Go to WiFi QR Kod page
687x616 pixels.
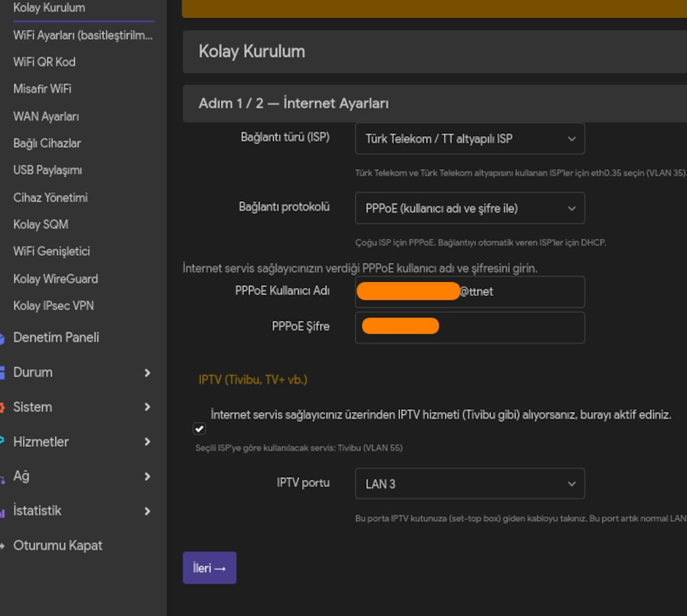(44, 62)
